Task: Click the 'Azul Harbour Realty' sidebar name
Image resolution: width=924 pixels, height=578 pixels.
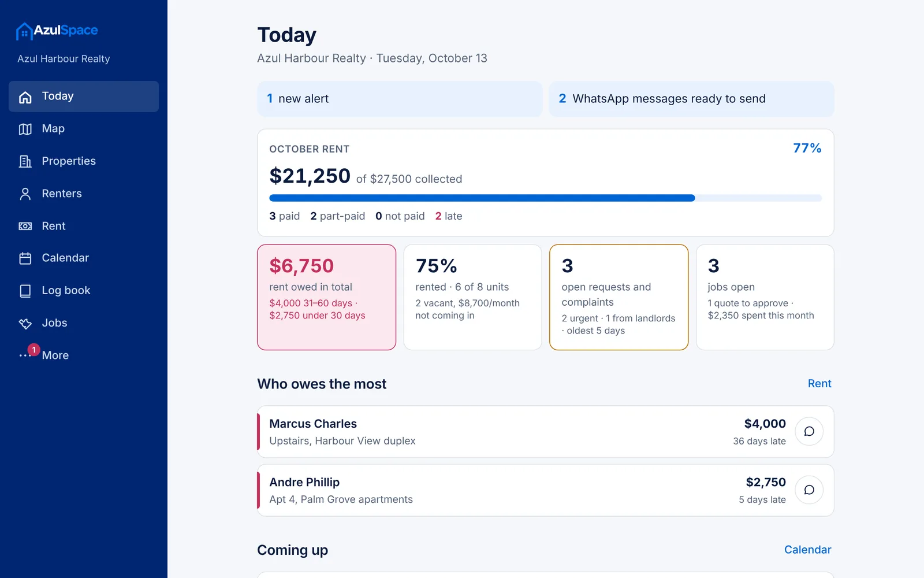Action: (64, 59)
